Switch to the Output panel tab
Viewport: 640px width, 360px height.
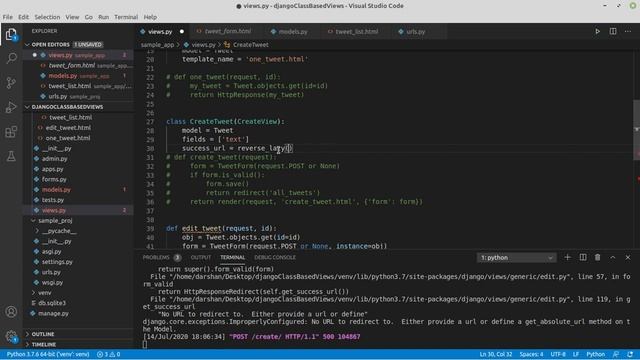(x=201, y=258)
